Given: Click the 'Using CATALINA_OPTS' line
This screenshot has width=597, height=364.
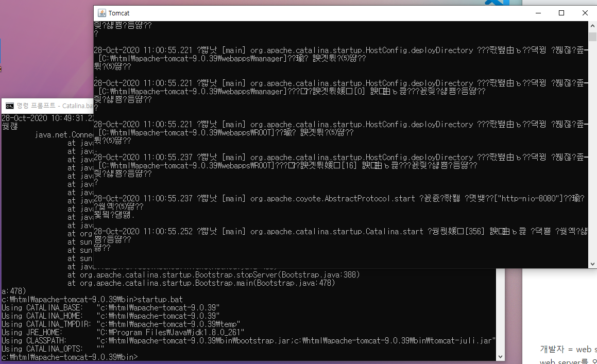Looking at the screenshot, I should point(53,349).
